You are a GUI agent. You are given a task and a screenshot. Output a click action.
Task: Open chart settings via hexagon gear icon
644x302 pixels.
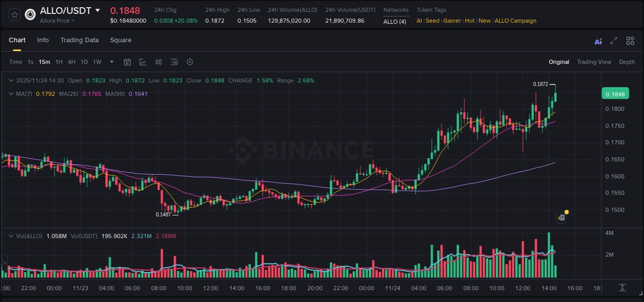pos(190,62)
